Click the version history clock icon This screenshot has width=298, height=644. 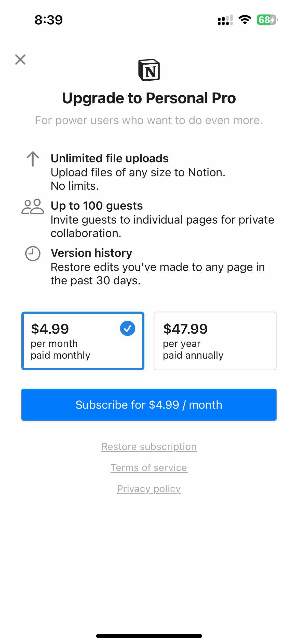coord(32,254)
